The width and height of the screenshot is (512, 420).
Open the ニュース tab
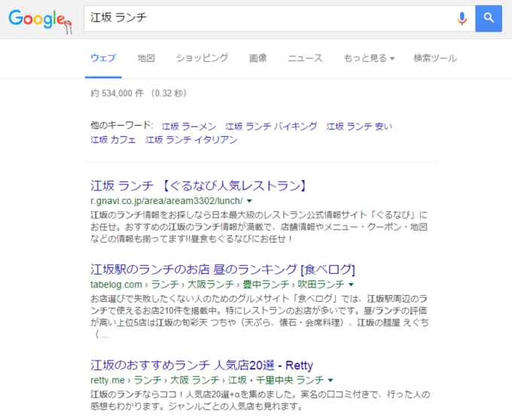coord(305,58)
